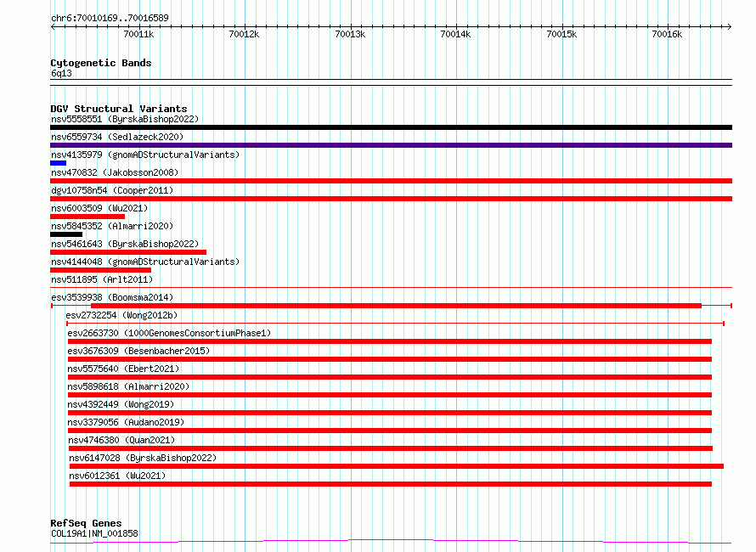Viewport: 756px width, 552px height.
Task: Click the chr6:70010169..70016589 coordinate label
Action: (x=110, y=19)
